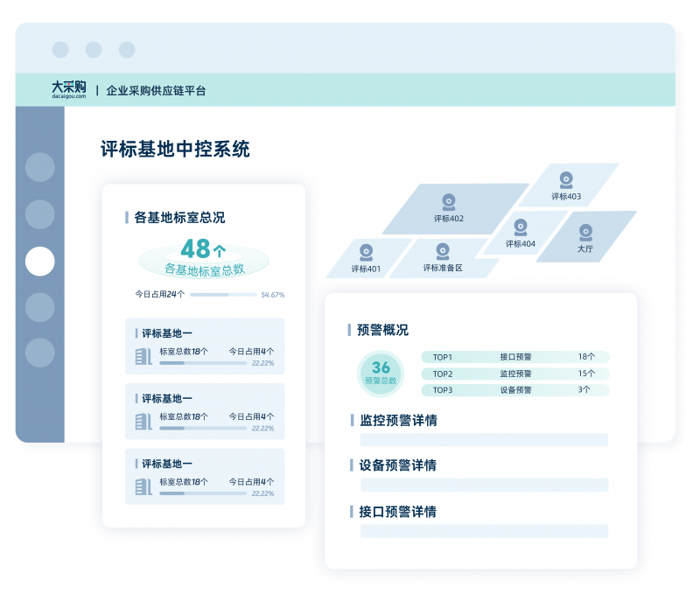Select the highlighted white sidebar circle

click(40, 261)
